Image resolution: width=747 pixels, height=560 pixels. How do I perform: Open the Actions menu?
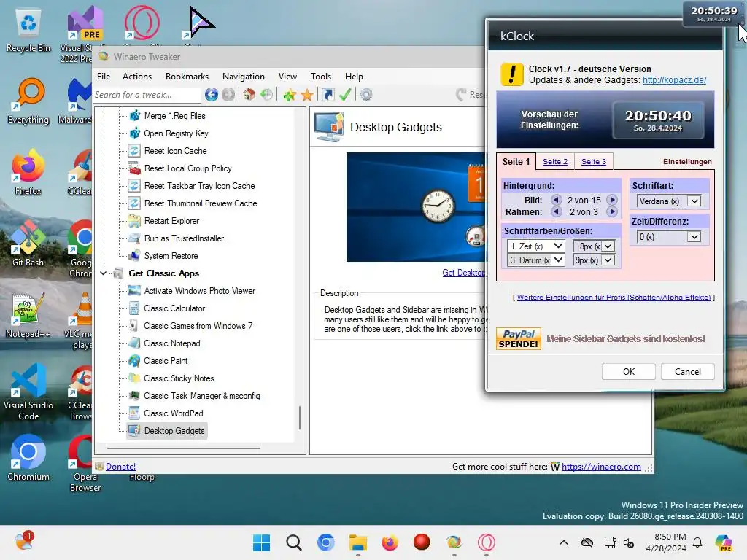pos(137,76)
